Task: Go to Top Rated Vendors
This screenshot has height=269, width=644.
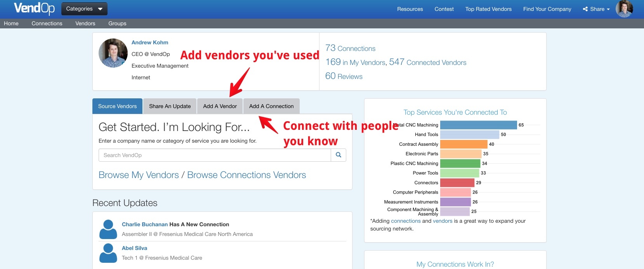Action: pos(488,9)
